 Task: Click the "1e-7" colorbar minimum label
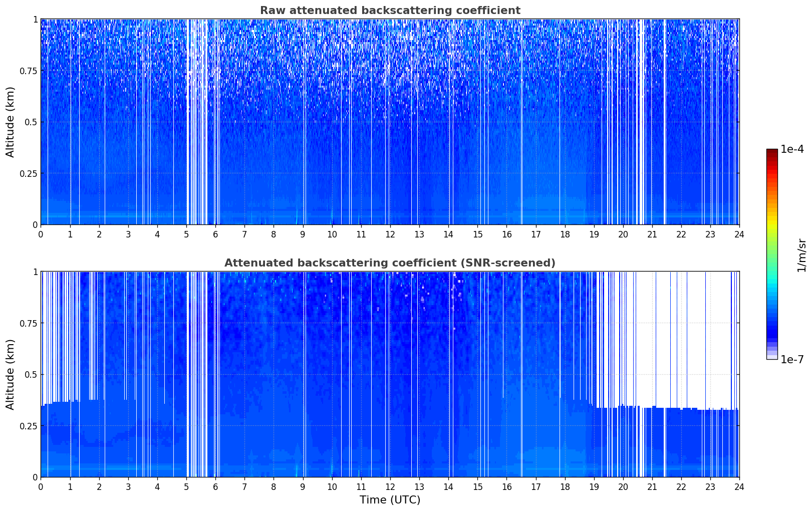(792, 360)
